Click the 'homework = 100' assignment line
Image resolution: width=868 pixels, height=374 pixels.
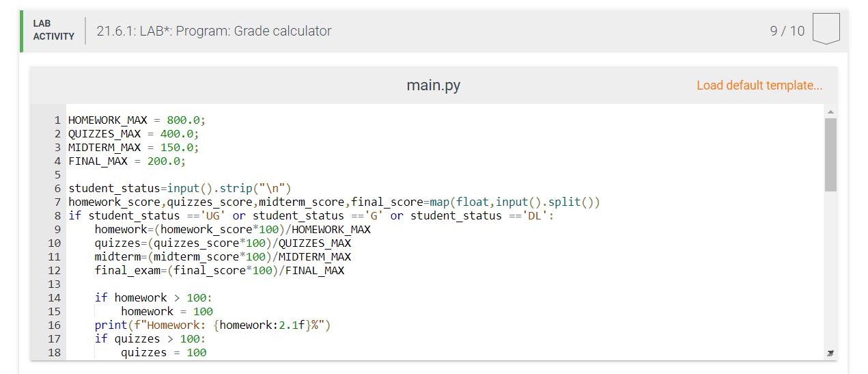point(167,312)
